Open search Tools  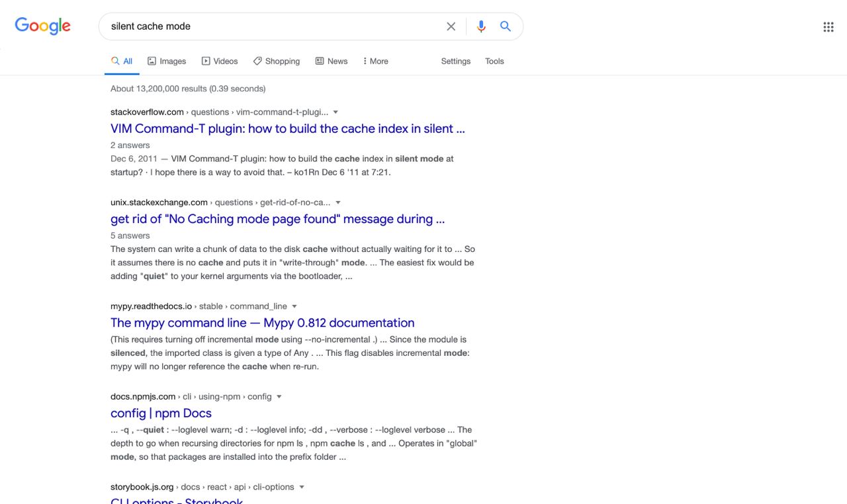click(494, 61)
